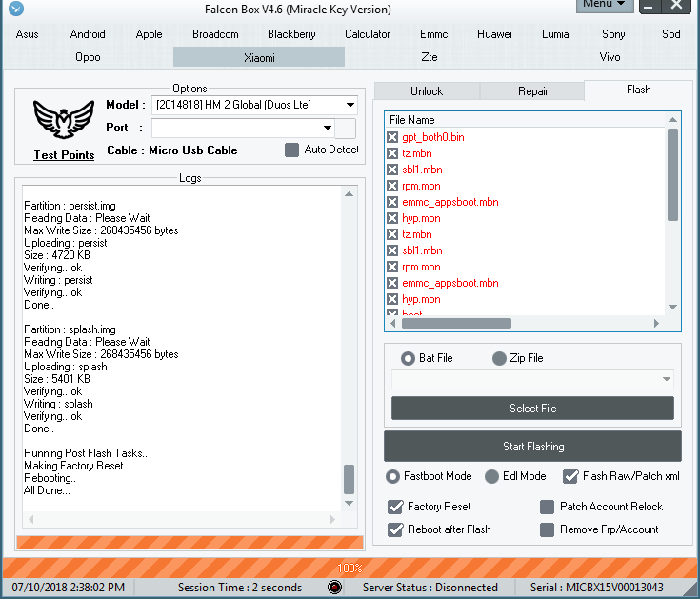Screen dimensions: 700x599
Task: Uncheck Reboot after Flash checkbox
Action: pos(395,529)
